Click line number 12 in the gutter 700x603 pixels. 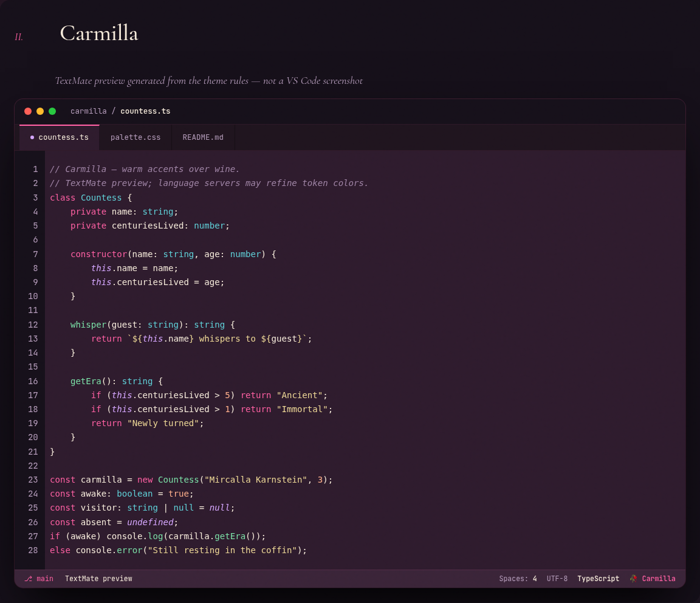(33, 325)
